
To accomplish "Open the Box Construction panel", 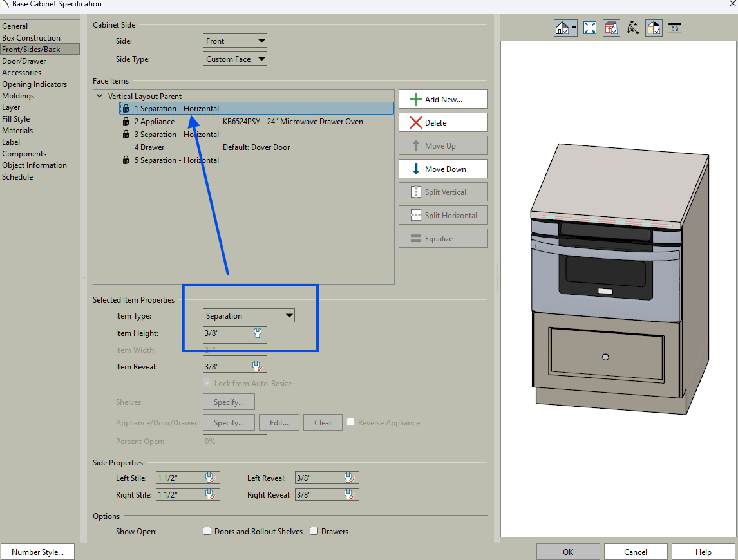I will click(x=31, y=38).
